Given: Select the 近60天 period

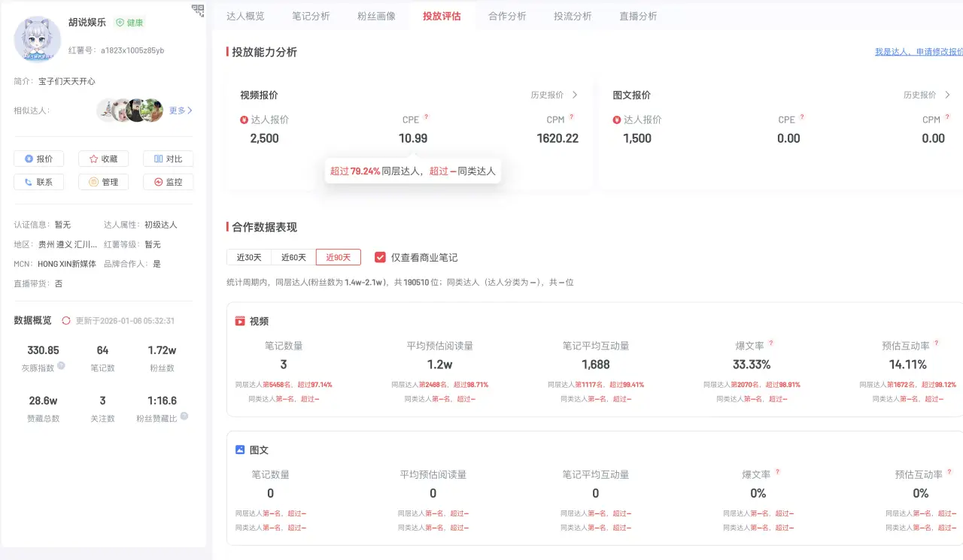Looking at the screenshot, I should (x=293, y=257).
